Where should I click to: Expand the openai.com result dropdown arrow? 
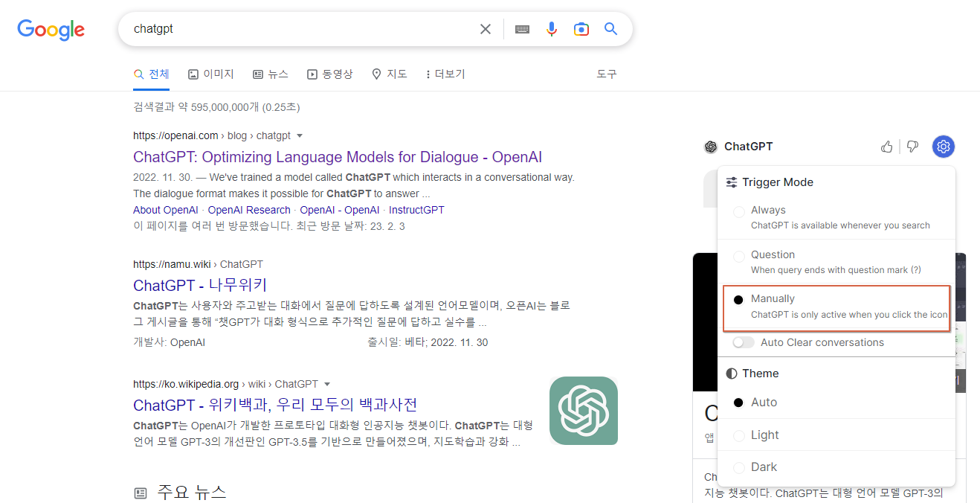(x=300, y=135)
